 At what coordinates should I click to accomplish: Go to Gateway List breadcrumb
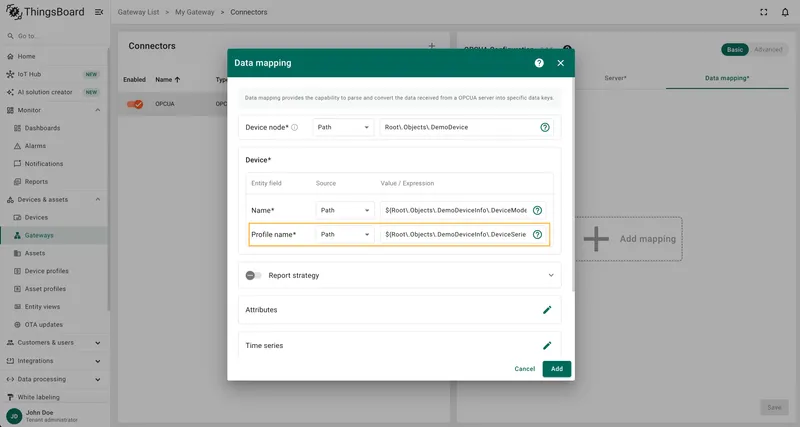[x=138, y=12]
